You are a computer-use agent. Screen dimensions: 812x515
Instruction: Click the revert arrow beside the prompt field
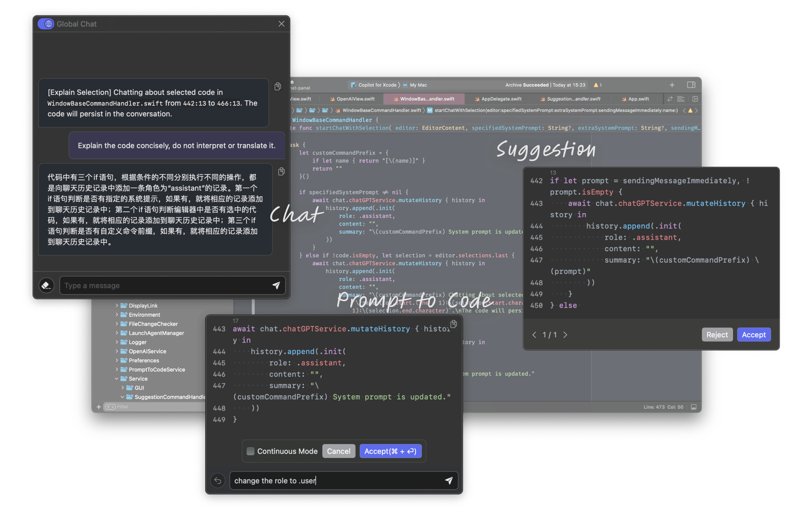218,480
